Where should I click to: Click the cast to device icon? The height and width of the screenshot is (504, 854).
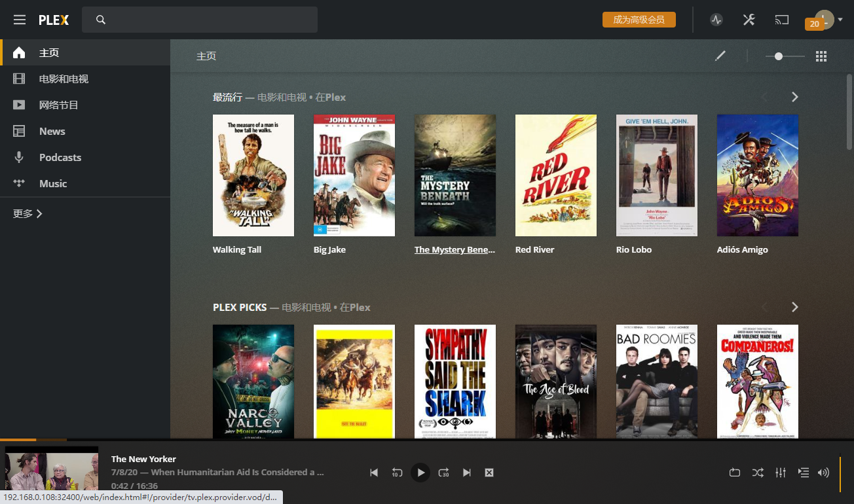coord(782,20)
